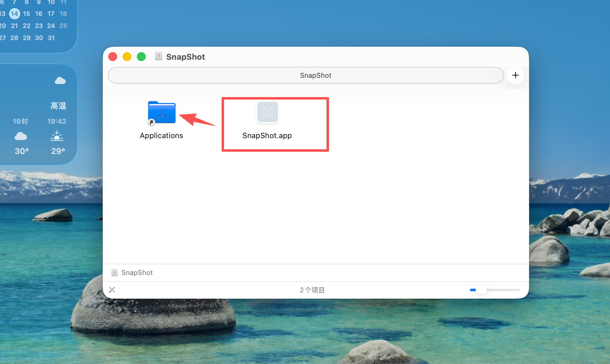
Task: Click the 'Applications' folder label
Action: (162, 136)
